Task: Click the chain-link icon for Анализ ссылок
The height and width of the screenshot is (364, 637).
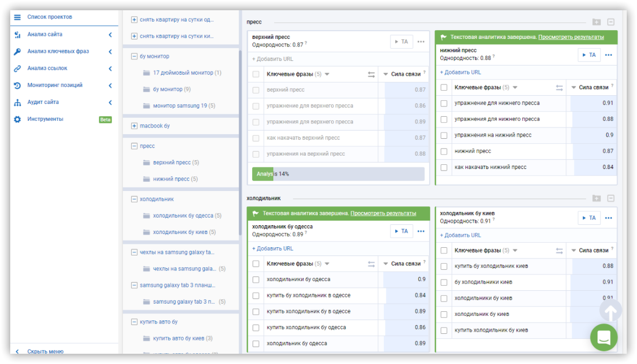Action: pyautogui.click(x=17, y=68)
